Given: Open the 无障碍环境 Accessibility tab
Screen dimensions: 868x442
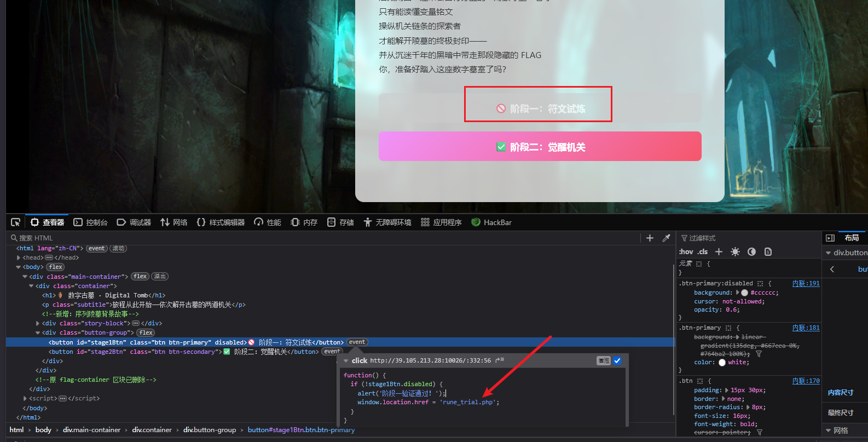Looking at the screenshot, I should tap(387, 222).
